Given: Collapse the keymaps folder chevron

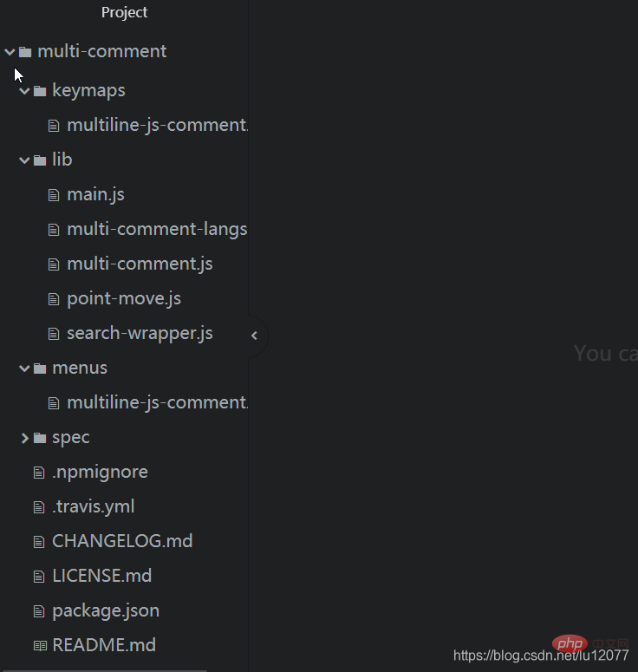Looking at the screenshot, I should (x=24, y=91).
